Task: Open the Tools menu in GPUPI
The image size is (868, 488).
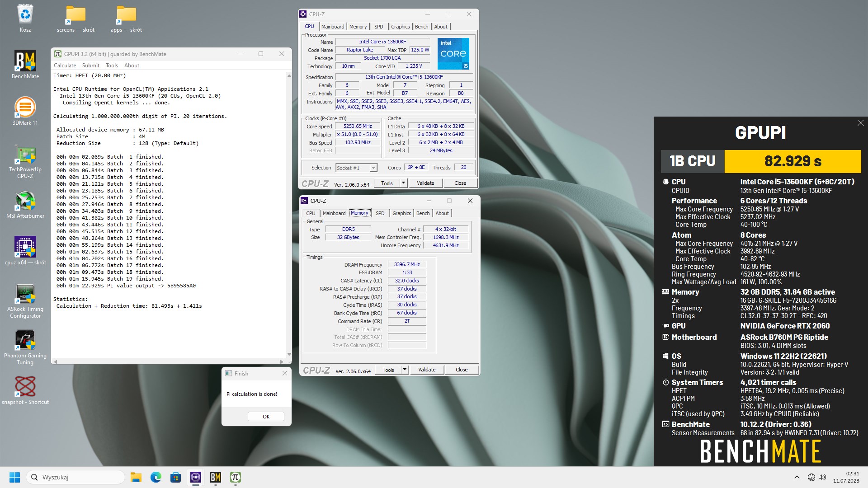Action: pos(112,66)
